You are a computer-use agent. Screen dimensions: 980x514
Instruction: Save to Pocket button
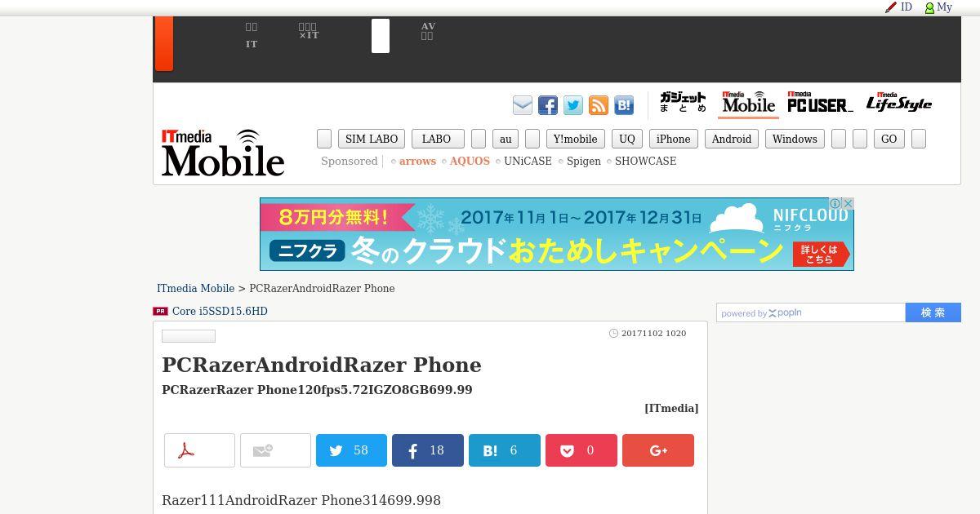[581, 450]
